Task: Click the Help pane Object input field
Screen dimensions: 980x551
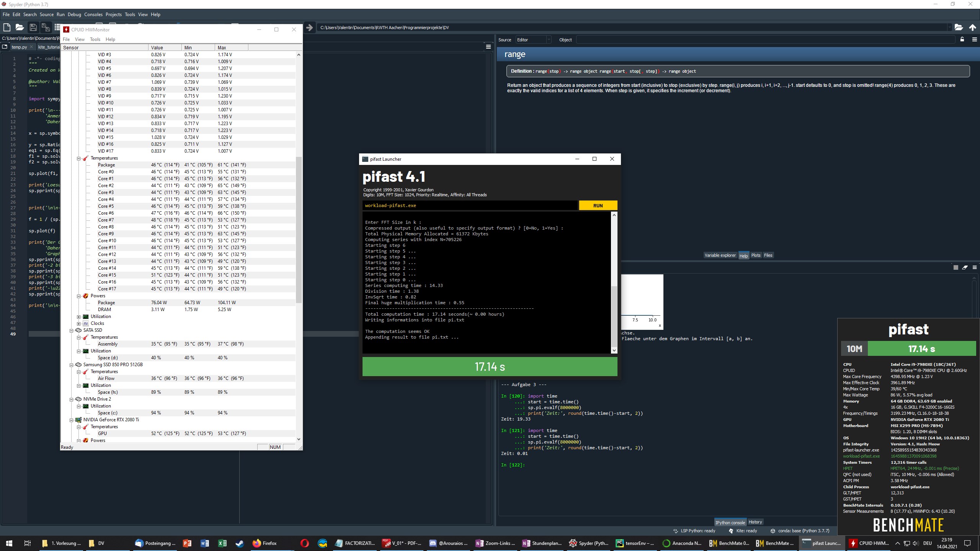Action: (x=766, y=40)
